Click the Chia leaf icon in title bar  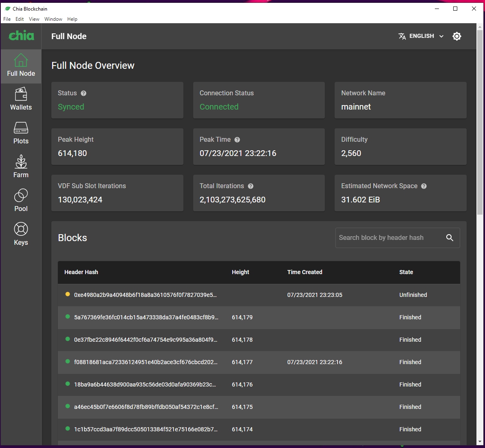point(7,9)
